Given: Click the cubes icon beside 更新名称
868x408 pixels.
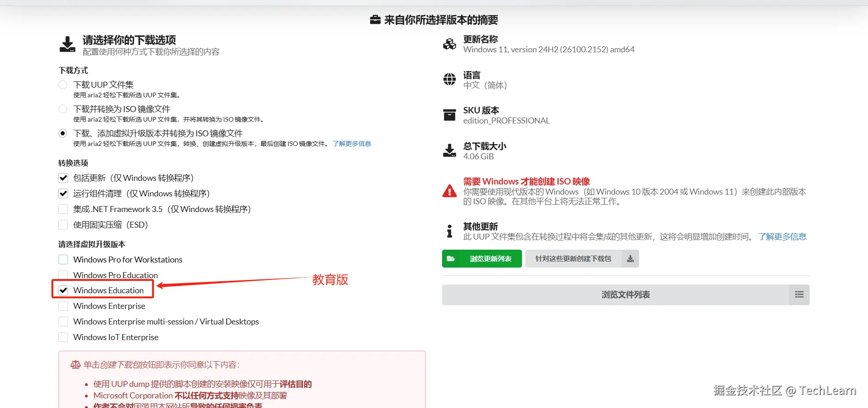Looking at the screenshot, I should [x=449, y=44].
